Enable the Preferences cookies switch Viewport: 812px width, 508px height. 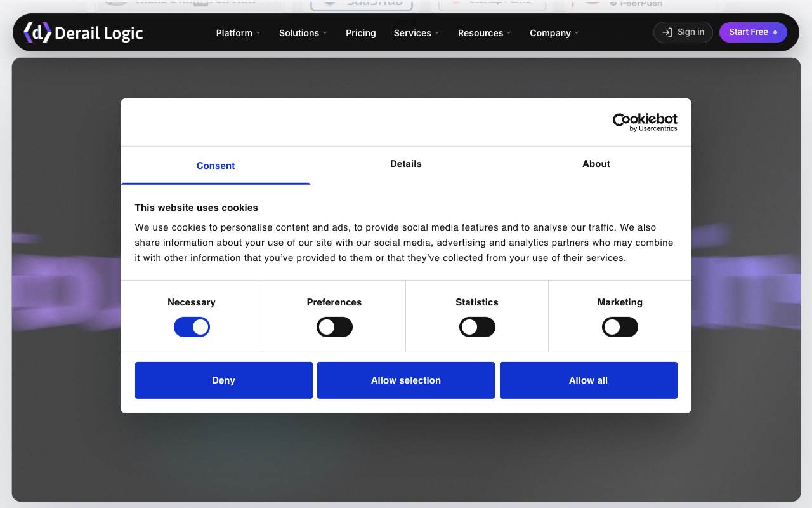click(x=334, y=327)
